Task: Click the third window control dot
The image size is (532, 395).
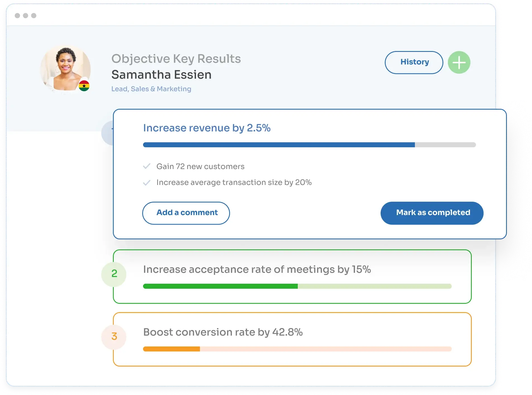Action: pyautogui.click(x=34, y=16)
